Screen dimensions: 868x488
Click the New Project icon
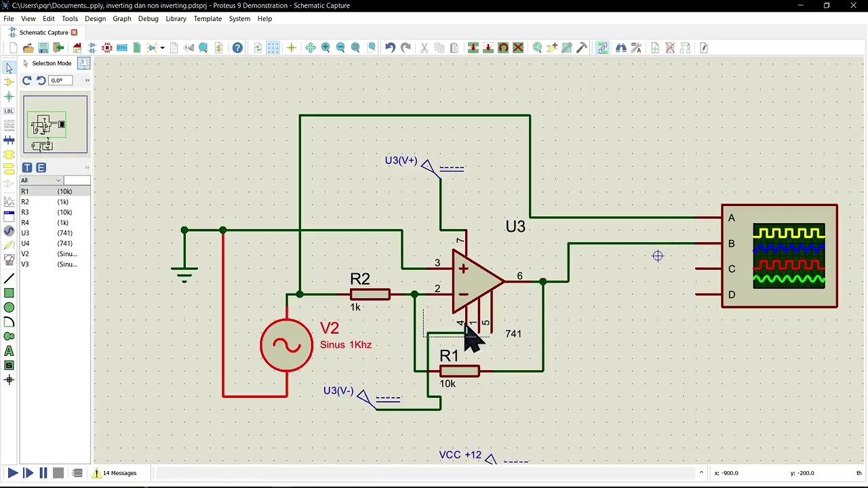(x=13, y=47)
